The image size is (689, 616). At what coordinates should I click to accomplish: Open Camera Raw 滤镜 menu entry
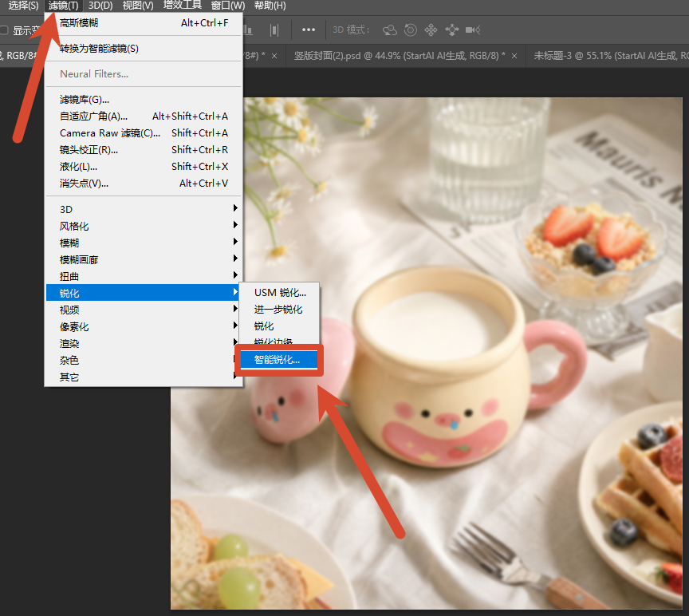[x=144, y=132]
